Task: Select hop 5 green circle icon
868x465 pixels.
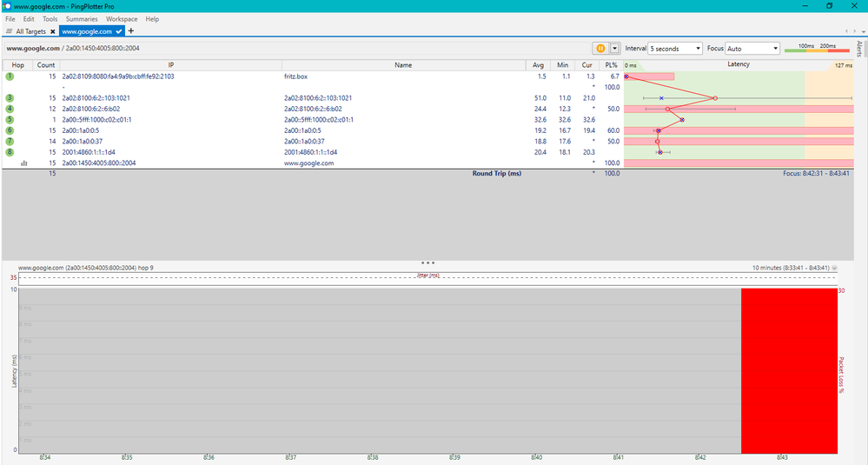Action: (x=10, y=120)
